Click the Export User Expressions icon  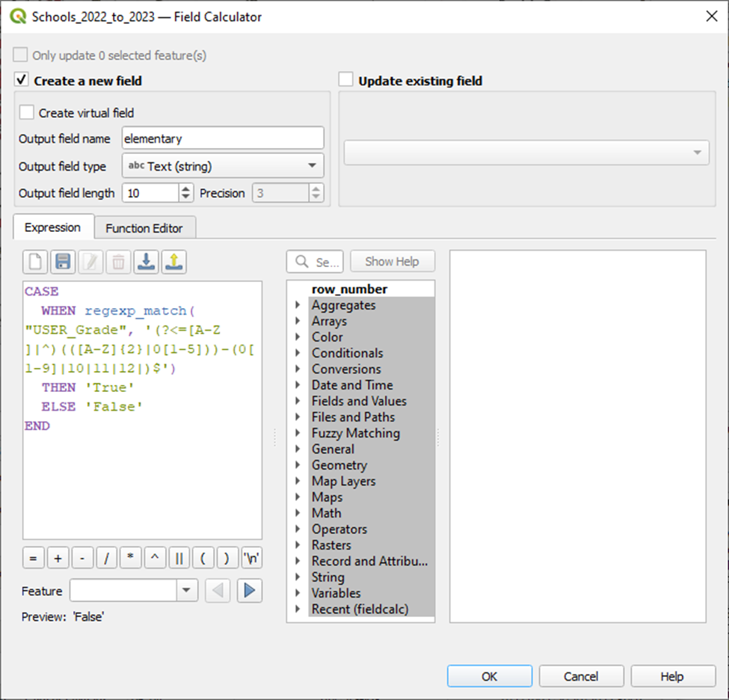(173, 262)
